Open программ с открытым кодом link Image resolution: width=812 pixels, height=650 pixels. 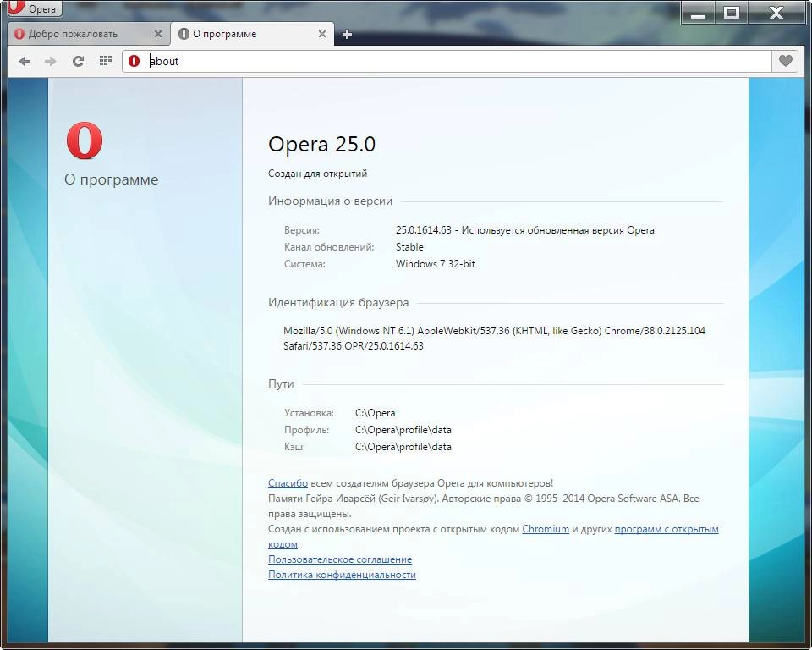point(667,529)
